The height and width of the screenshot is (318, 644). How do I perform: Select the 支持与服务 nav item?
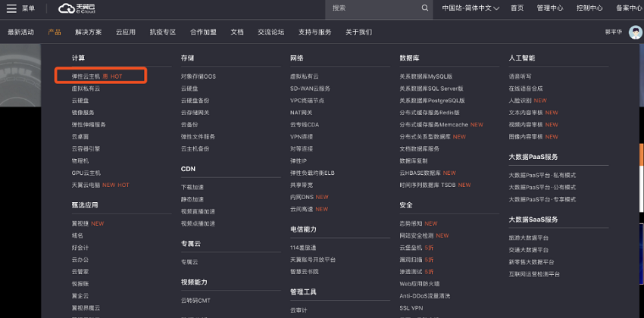(x=314, y=32)
